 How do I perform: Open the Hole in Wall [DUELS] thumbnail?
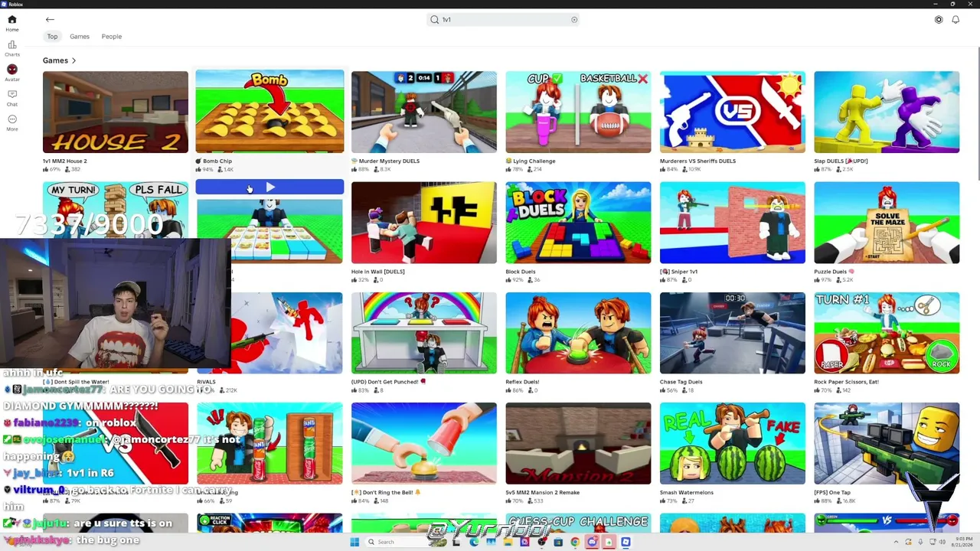click(x=424, y=223)
